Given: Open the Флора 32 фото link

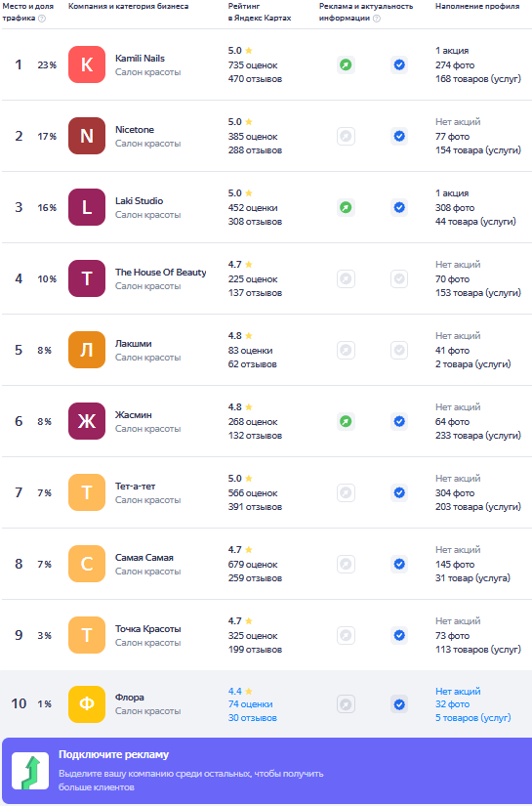Looking at the screenshot, I should 452,704.
